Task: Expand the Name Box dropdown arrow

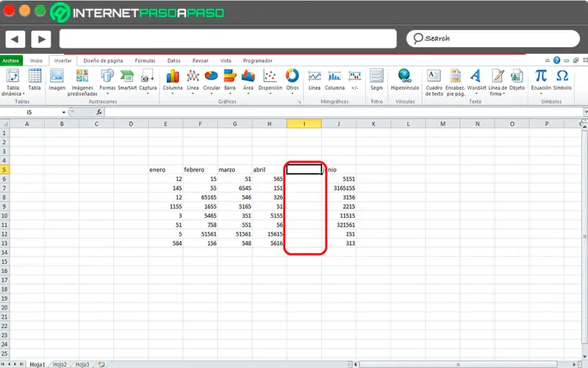Action: [64, 113]
